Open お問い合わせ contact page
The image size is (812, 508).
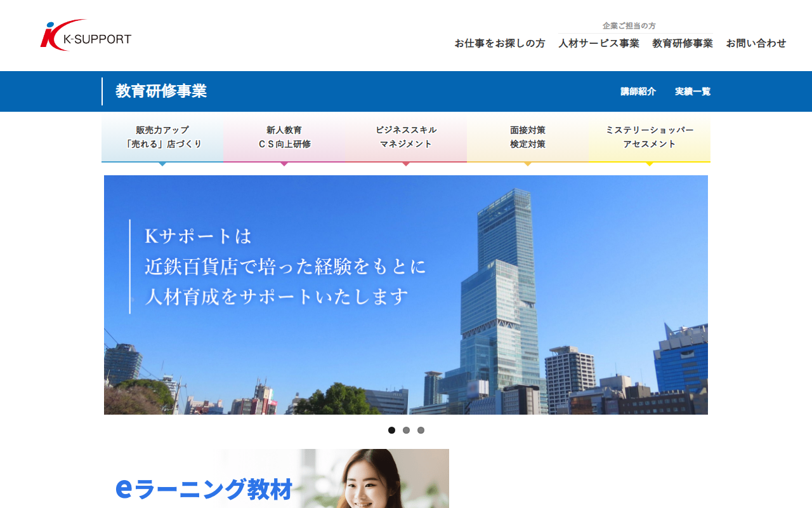[756, 43]
